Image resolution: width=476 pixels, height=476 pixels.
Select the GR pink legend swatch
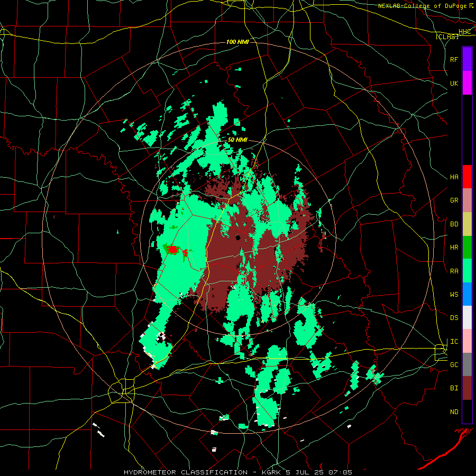pos(467,200)
